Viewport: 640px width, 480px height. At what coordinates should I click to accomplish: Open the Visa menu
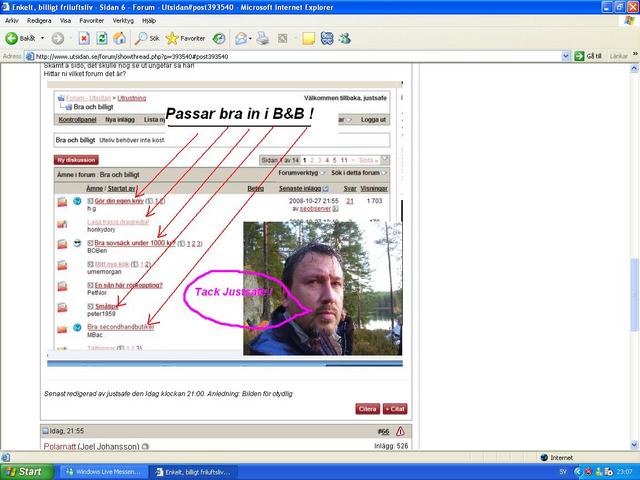(x=65, y=20)
